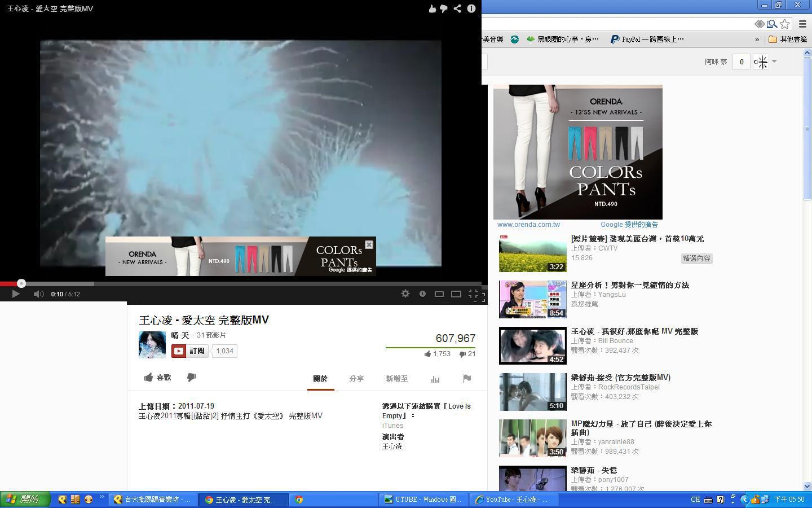Click share icon in video top bar
The width and height of the screenshot is (812, 508).
(x=457, y=8)
